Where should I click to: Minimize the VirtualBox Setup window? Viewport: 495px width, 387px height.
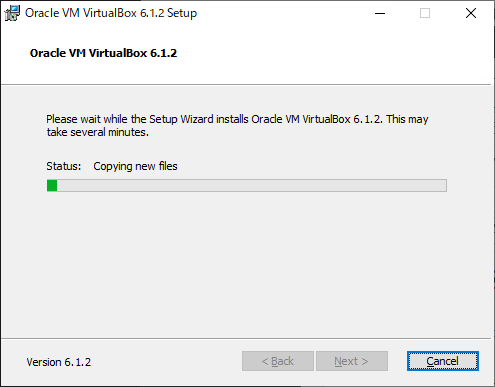pyautogui.click(x=380, y=13)
